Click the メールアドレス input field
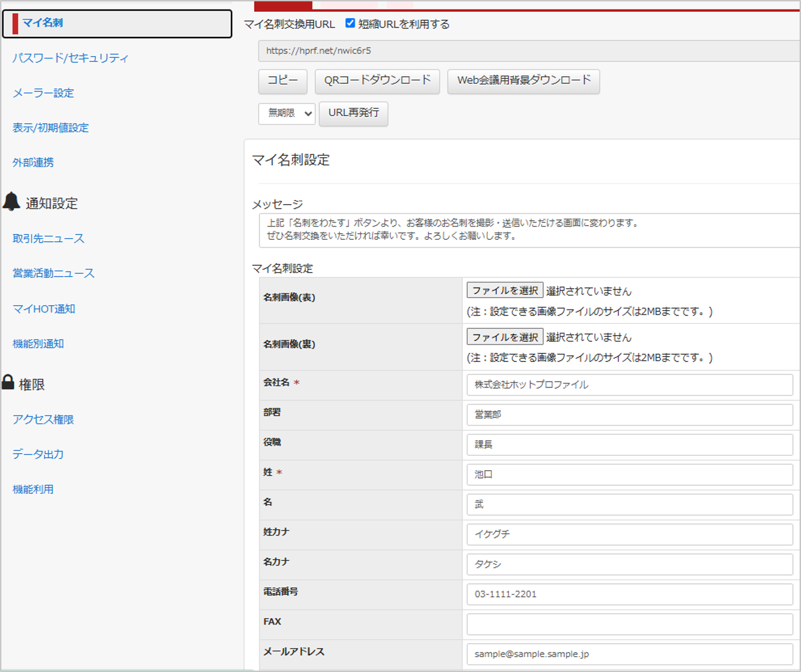This screenshot has height=672, width=801. (630, 654)
